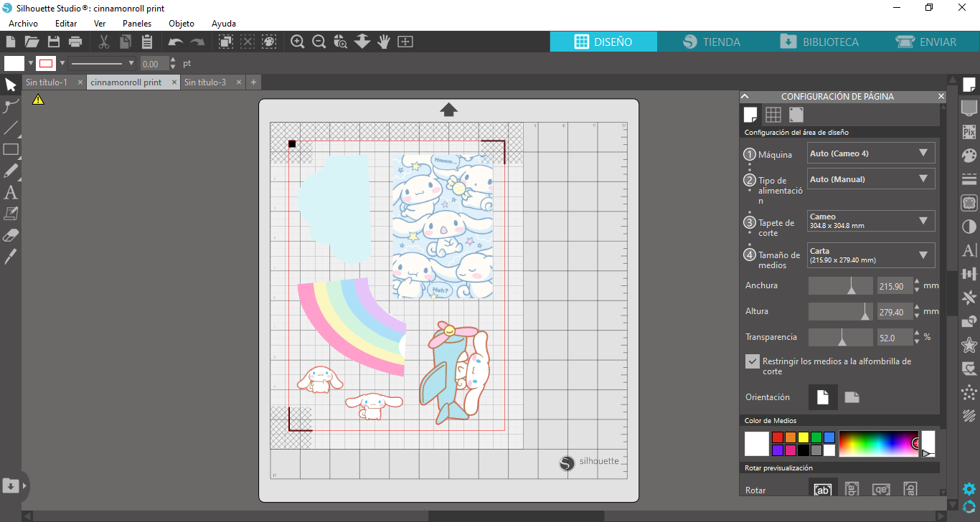
Task: Expand the Máquina dropdown
Action: point(871,153)
